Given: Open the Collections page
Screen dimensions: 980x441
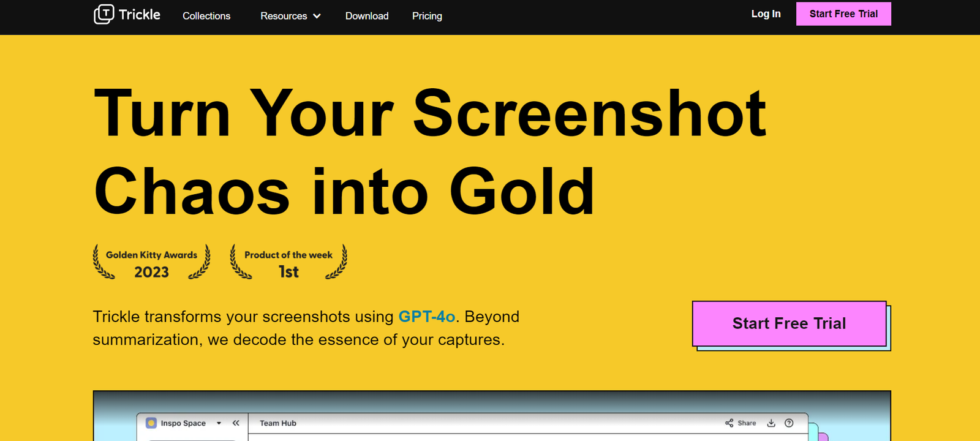Looking at the screenshot, I should [x=206, y=16].
